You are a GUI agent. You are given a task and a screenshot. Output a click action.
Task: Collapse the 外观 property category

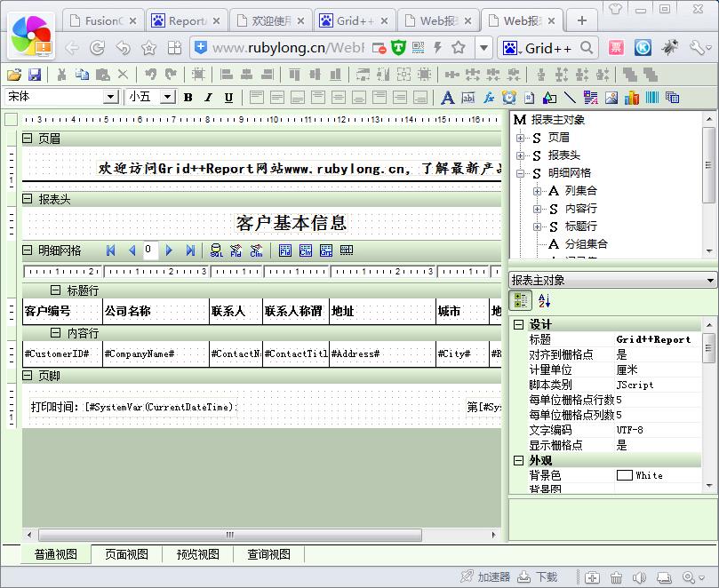519,460
